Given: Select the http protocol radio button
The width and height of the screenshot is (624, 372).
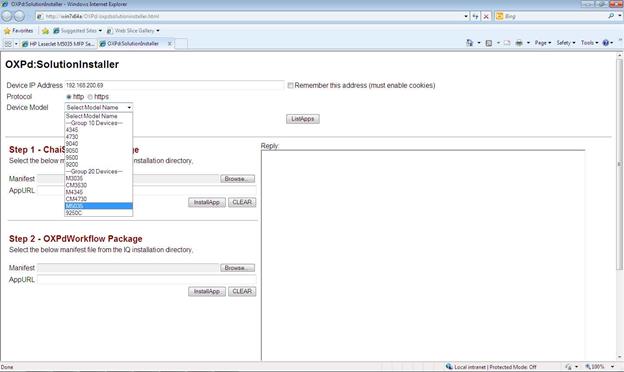Looking at the screenshot, I should click(x=69, y=97).
